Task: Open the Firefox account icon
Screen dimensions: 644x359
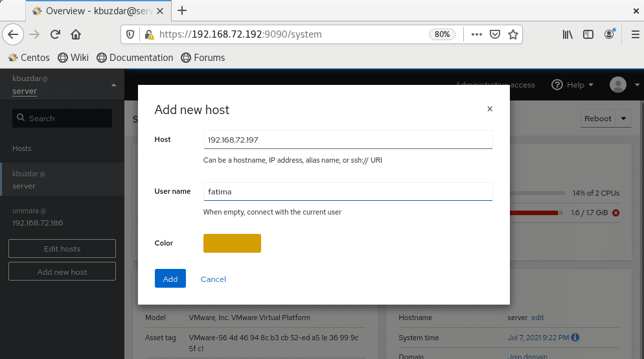Action: click(610, 34)
